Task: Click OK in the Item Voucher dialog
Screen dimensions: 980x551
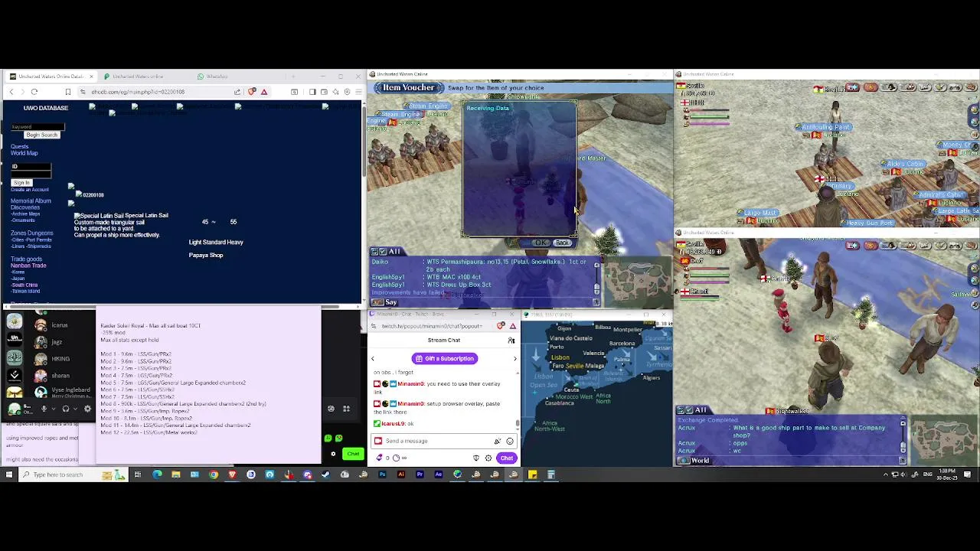Action: [541, 243]
